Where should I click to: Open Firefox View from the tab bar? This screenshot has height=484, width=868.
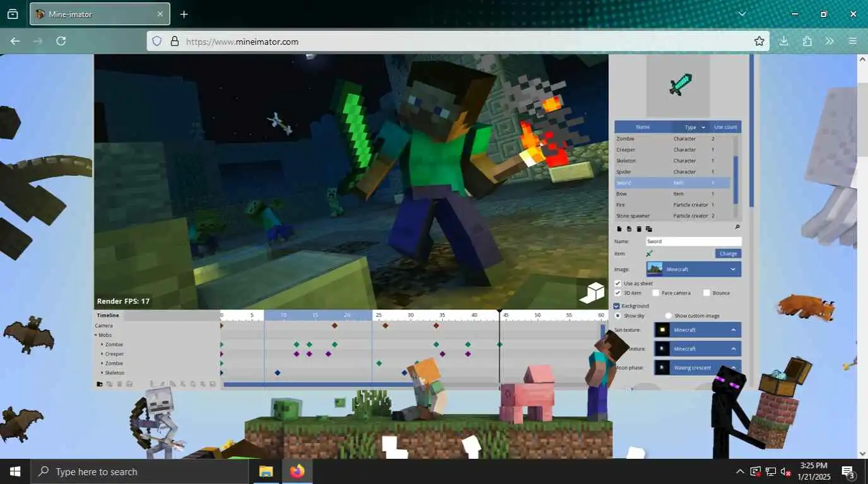13,14
